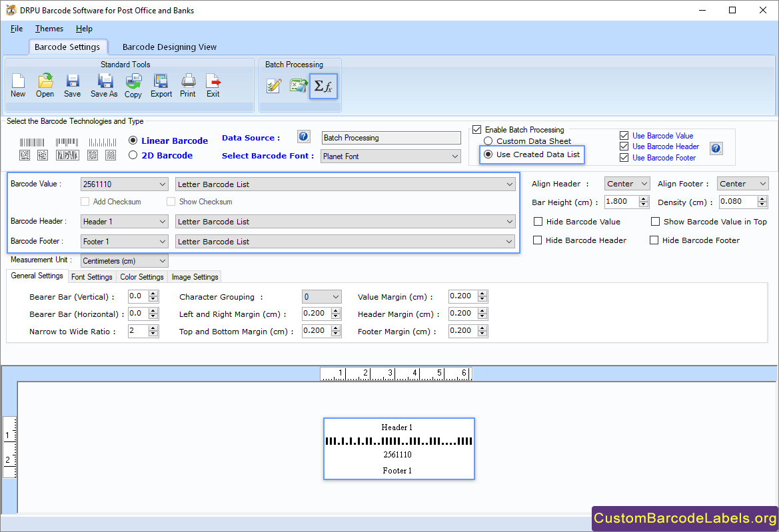Click Value Margin field
This screenshot has height=532, width=779.
pos(463,296)
